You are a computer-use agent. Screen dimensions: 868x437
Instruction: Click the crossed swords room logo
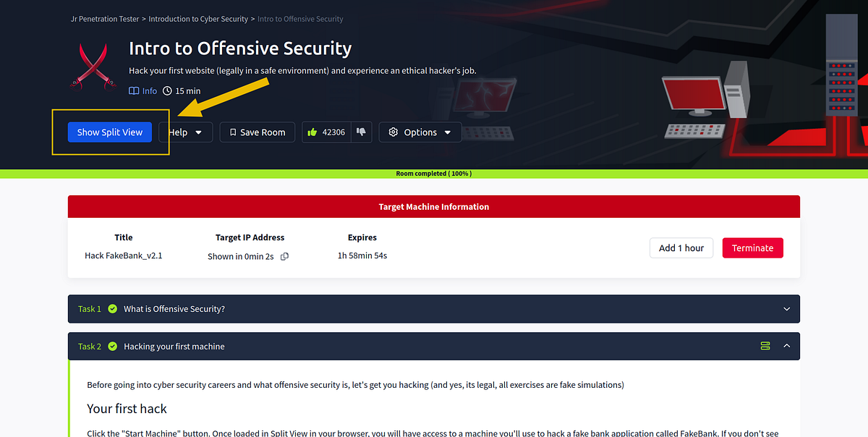(93, 65)
